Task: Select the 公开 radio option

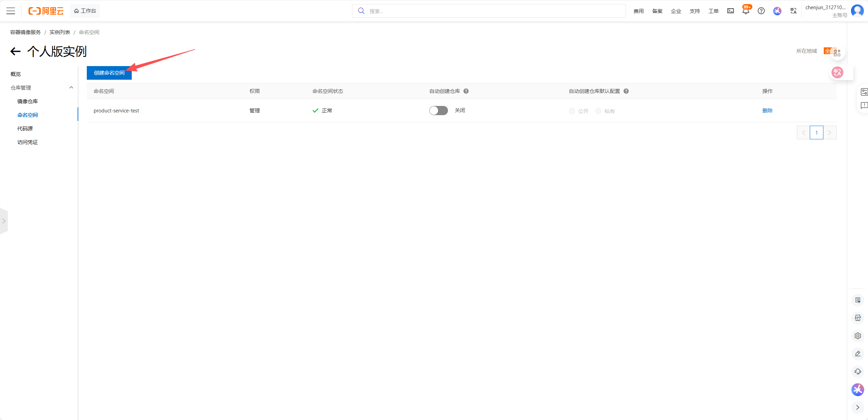Action: (572, 111)
